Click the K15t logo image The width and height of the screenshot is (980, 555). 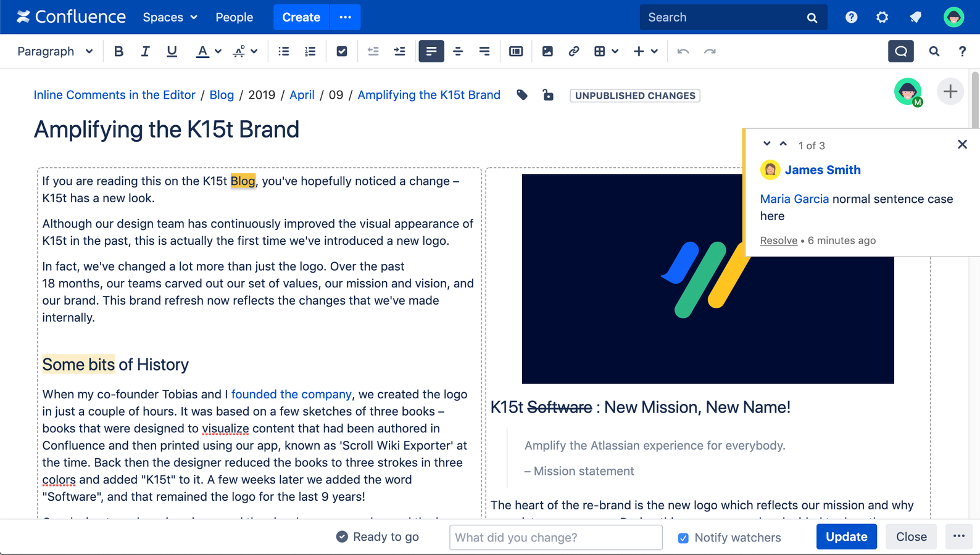tap(708, 279)
